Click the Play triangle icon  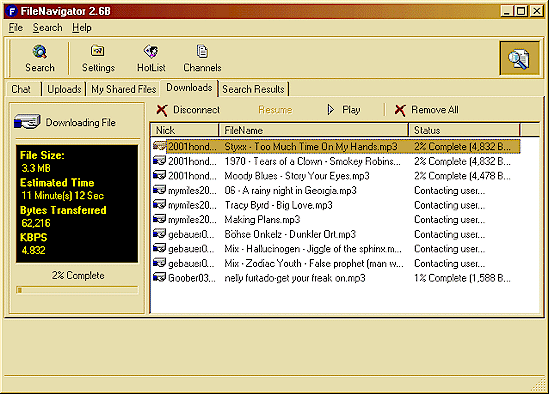(330, 110)
